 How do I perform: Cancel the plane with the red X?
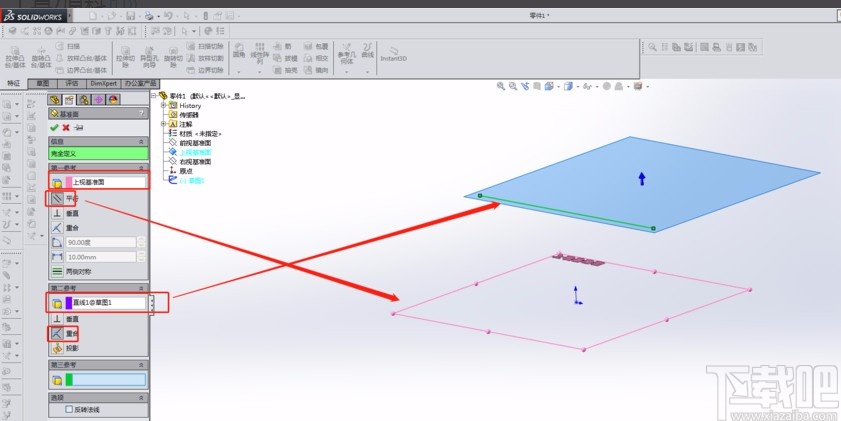click(66, 128)
